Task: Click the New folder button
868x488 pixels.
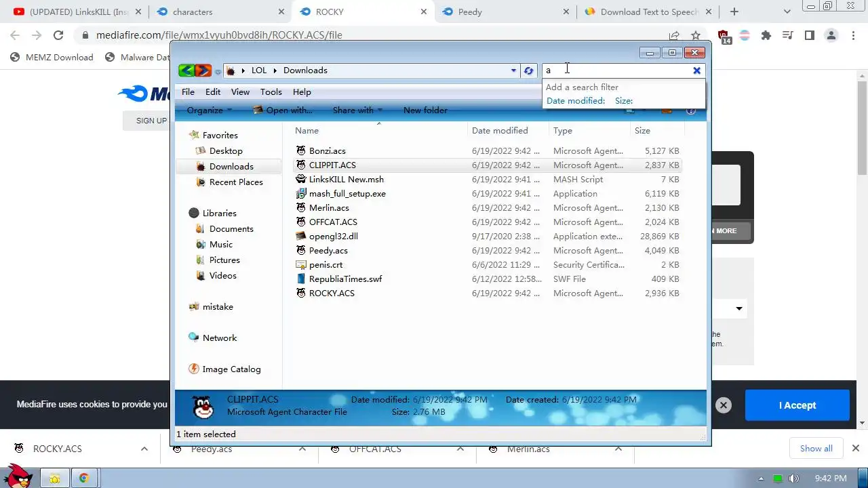Action: click(425, 110)
